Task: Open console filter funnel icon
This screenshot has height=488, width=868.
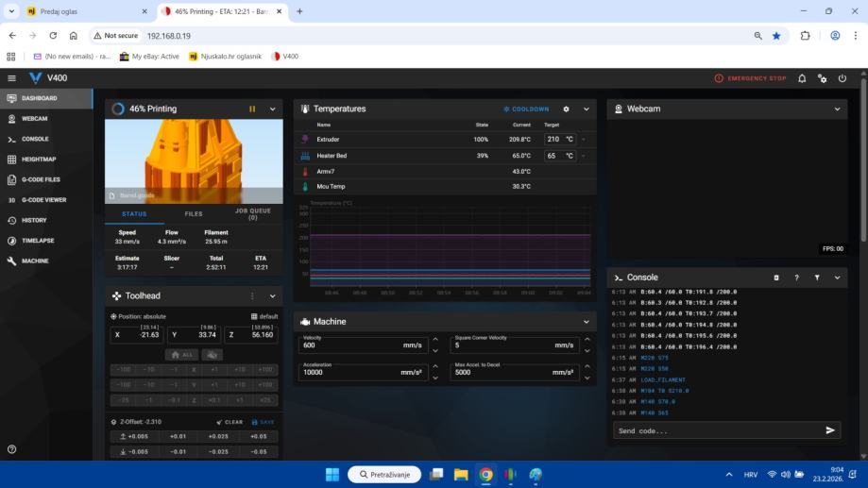Action: 817,278
